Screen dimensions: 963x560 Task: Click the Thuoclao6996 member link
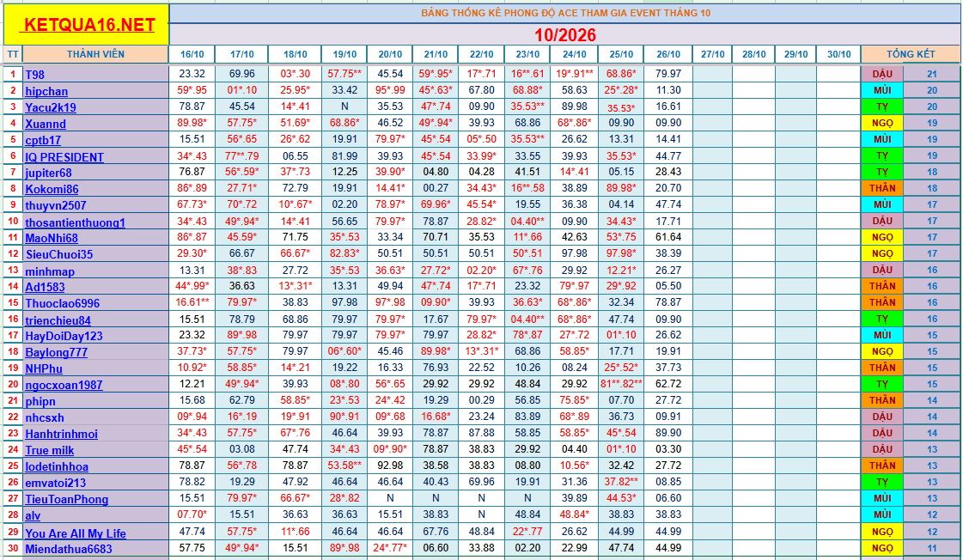(62, 303)
